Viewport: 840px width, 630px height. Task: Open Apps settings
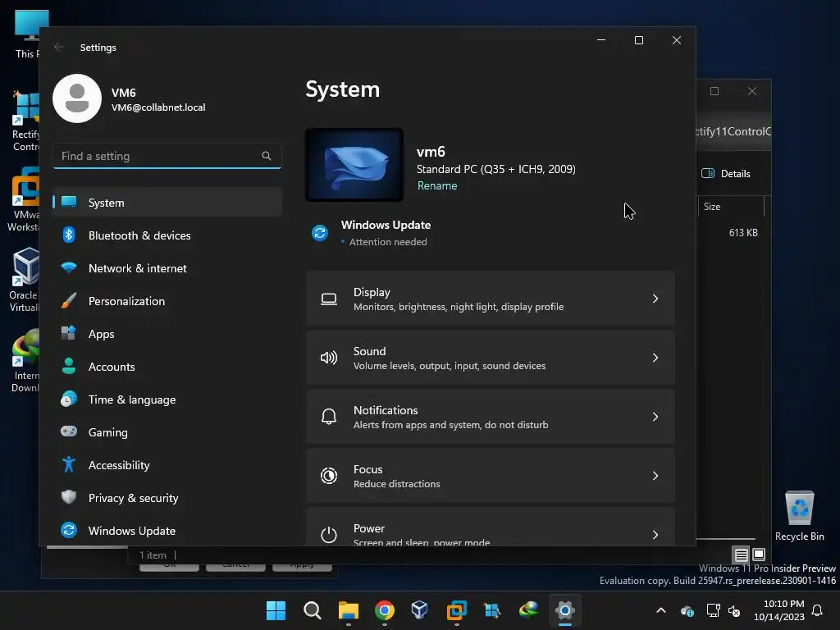coord(167,334)
